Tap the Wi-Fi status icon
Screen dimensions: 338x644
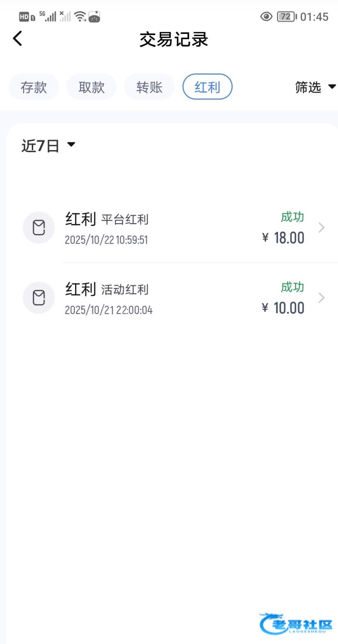[80, 16]
